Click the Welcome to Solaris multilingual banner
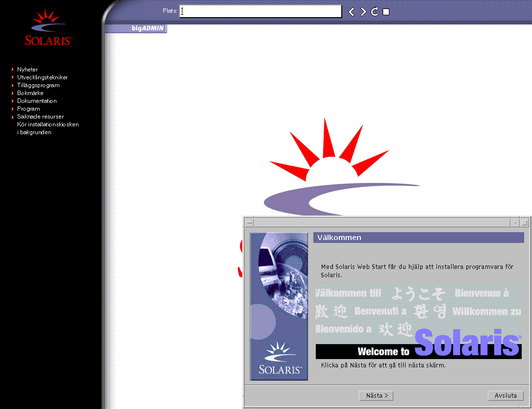Screen dimensions: 532x409 (418, 320)
